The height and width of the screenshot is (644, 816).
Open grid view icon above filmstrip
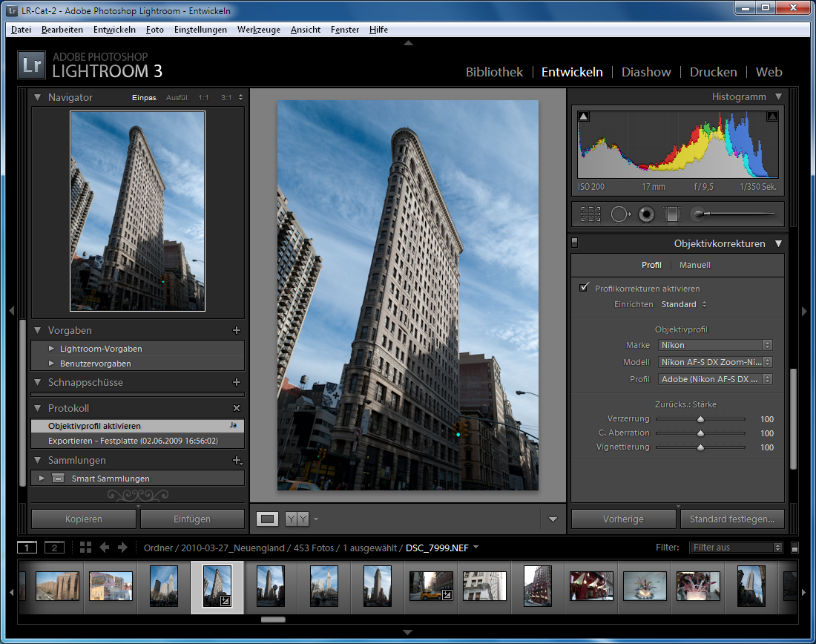click(85, 548)
